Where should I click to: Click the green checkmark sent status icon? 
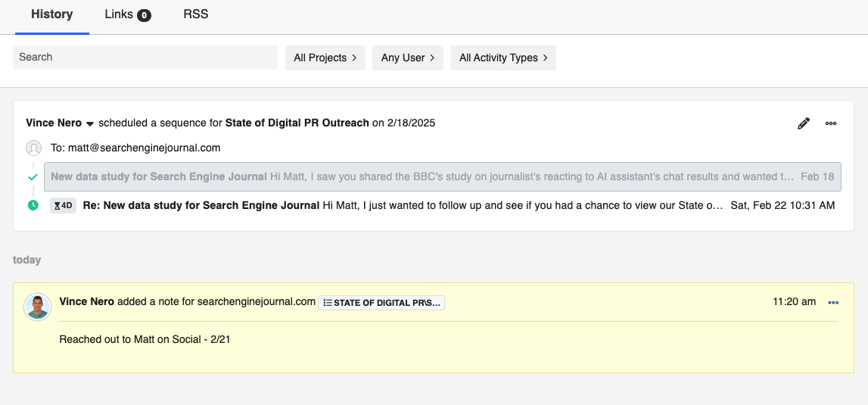click(x=33, y=177)
